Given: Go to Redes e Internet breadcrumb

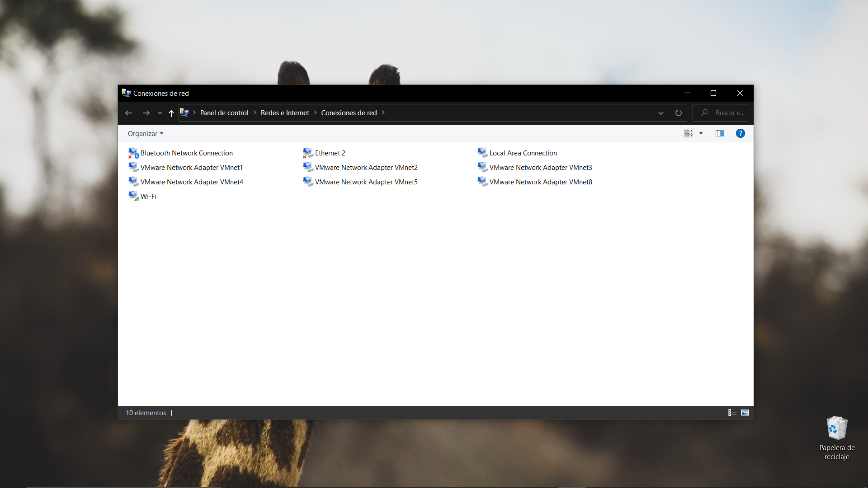Looking at the screenshot, I should point(285,113).
